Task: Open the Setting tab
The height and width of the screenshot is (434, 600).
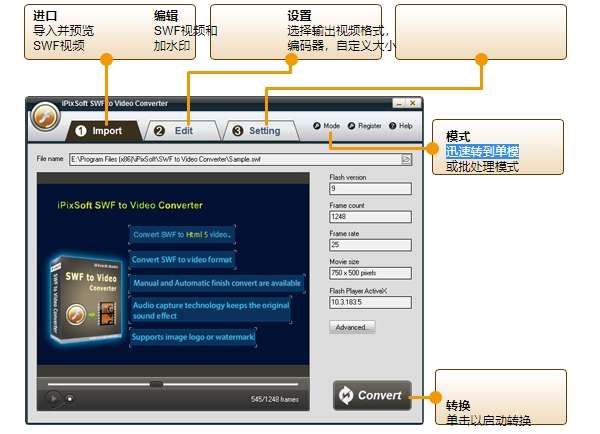Action: pos(261,131)
